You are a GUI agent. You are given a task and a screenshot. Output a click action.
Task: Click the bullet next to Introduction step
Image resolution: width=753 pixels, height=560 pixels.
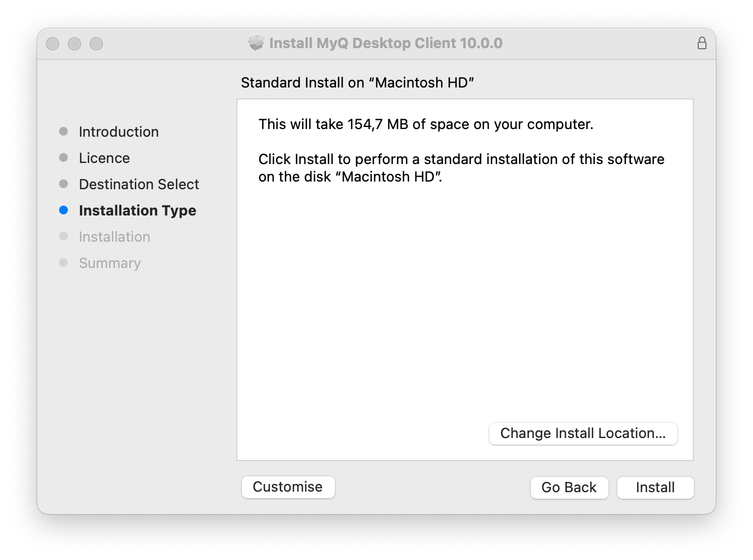coord(63,131)
